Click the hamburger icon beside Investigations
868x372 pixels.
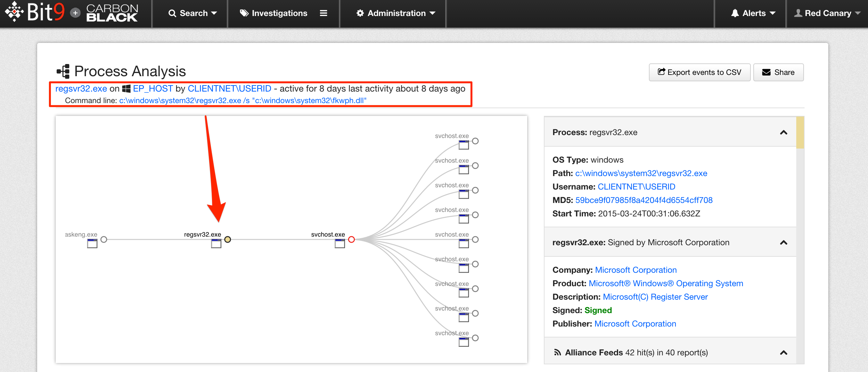(323, 13)
